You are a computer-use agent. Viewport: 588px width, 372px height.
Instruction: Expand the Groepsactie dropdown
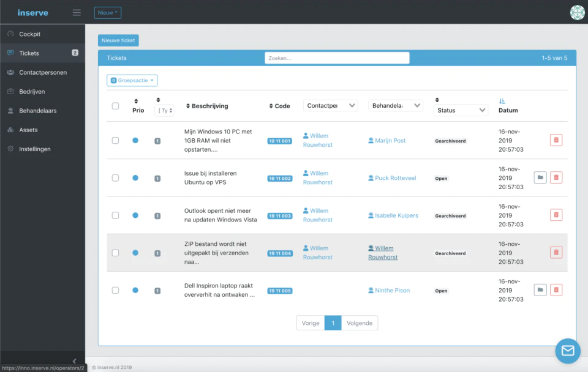click(132, 80)
